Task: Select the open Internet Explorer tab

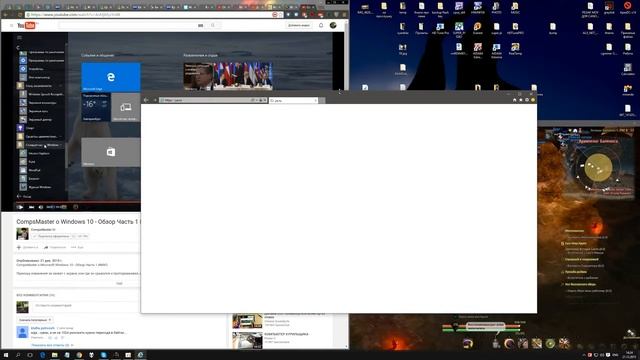Action: (x=293, y=100)
